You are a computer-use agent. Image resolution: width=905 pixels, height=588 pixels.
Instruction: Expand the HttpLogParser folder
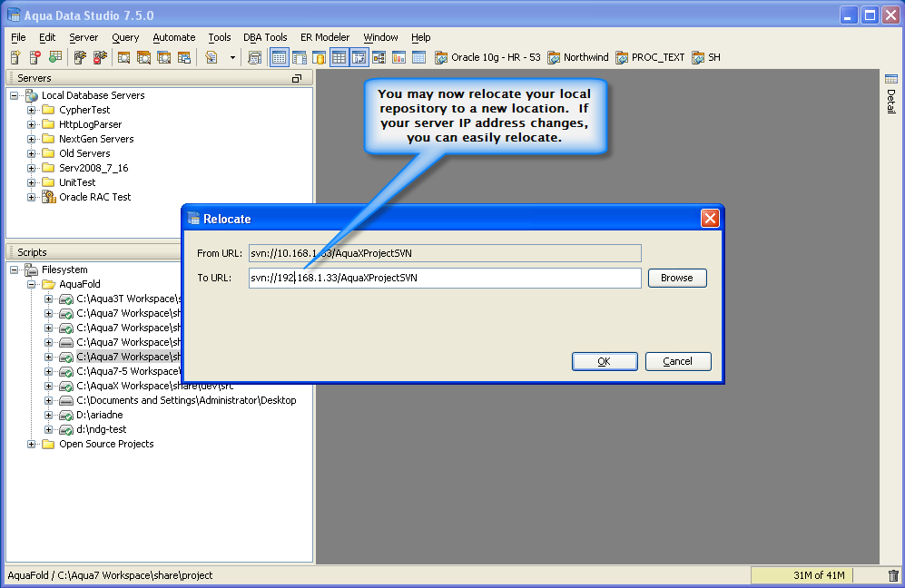pos(31,124)
